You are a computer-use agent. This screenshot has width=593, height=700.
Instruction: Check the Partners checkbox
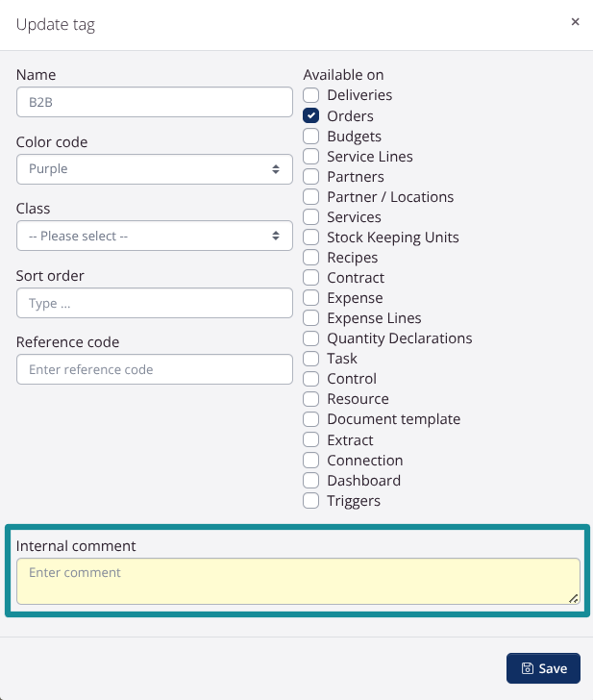(311, 176)
